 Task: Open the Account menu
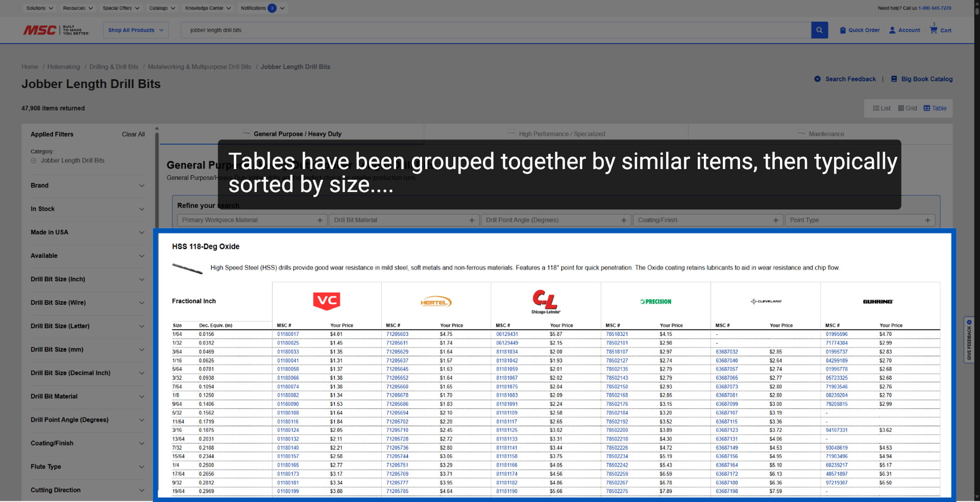tap(904, 30)
